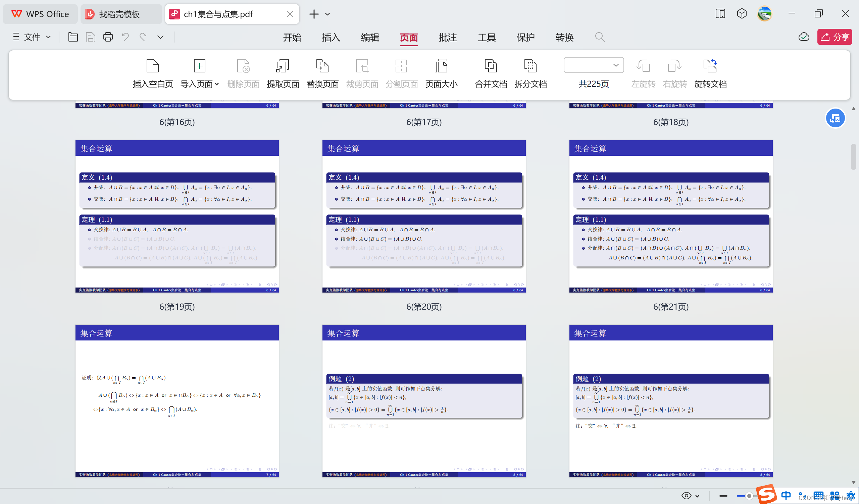Image resolution: width=859 pixels, height=504 pixels.
Task: Open the Protect (保护) ribbon tab
Action: (525, 37)
